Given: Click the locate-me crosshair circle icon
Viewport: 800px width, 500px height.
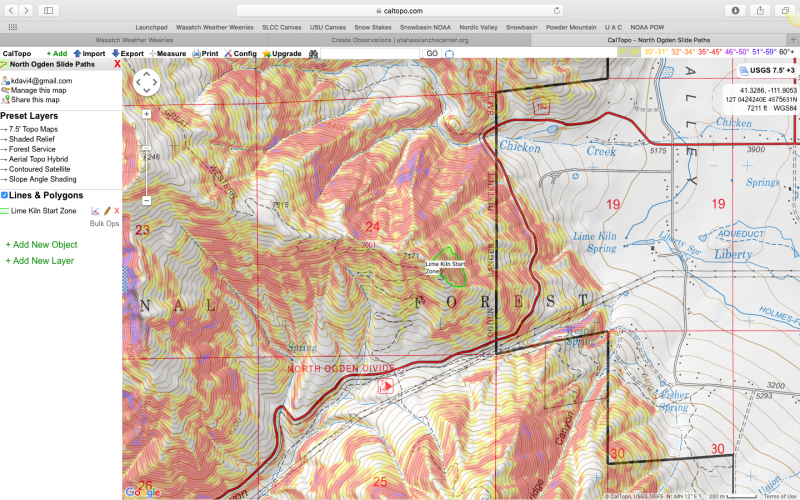Looking at the screenshot, I should (449, 54).
